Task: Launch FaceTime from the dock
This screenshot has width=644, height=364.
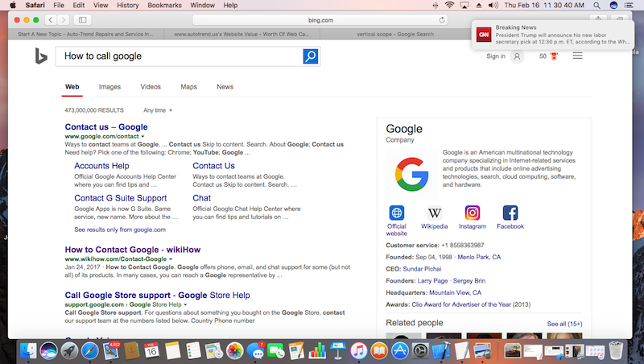Action: [x=276, y=351]
